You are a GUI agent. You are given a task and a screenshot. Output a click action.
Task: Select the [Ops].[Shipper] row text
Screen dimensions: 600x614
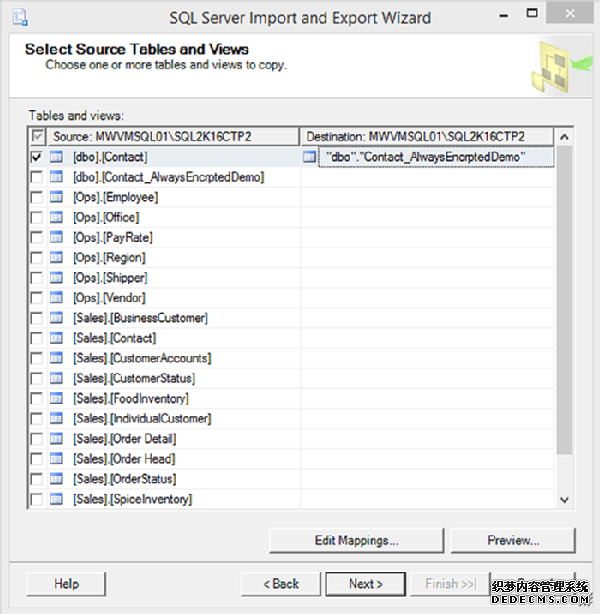tap(110, 278)
